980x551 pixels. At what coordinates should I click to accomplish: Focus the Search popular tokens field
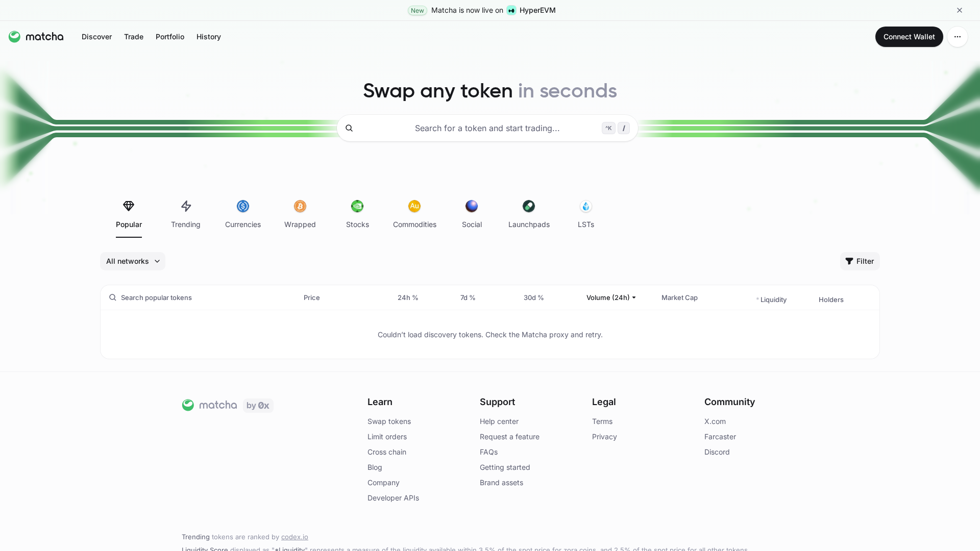(156, 297)
